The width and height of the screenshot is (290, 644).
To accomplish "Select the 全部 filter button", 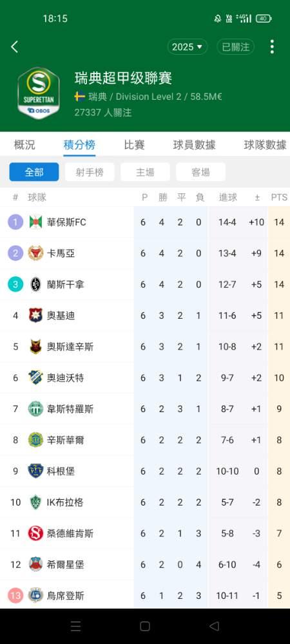I will [x=34, y=172].
